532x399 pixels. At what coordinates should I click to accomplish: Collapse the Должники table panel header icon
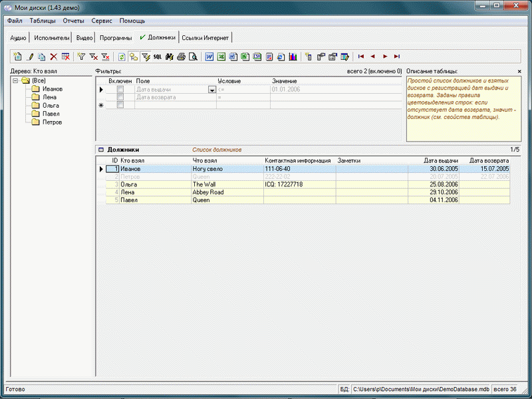[x=101, y=150]
